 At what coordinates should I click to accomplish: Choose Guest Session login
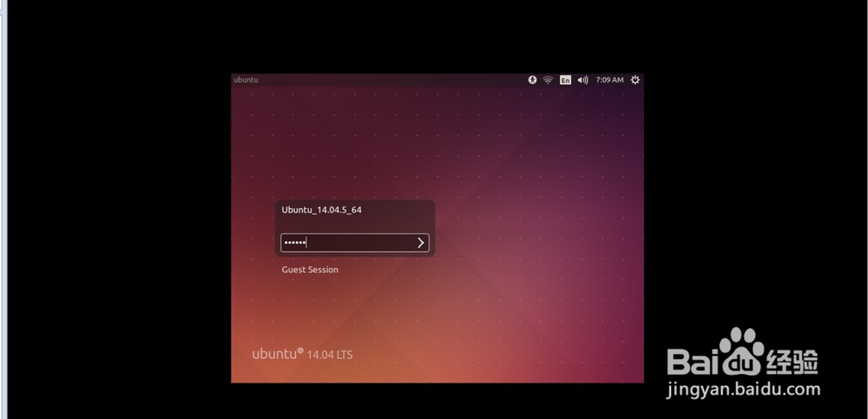point(310,270)
